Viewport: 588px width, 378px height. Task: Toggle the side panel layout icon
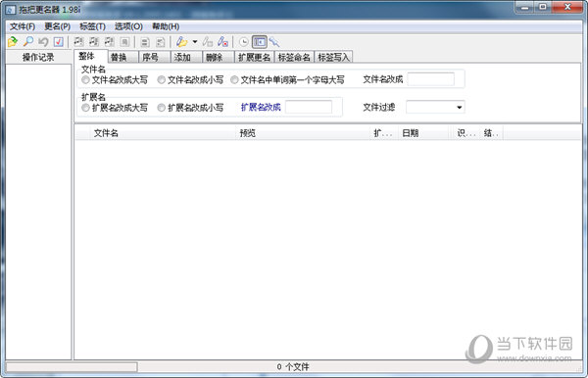pos(260,42)
